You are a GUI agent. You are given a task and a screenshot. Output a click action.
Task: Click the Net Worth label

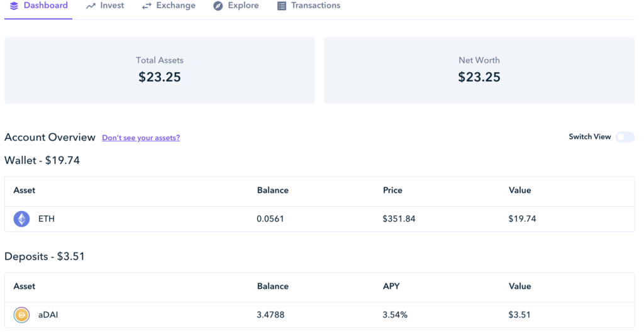(x=479, y=60)
